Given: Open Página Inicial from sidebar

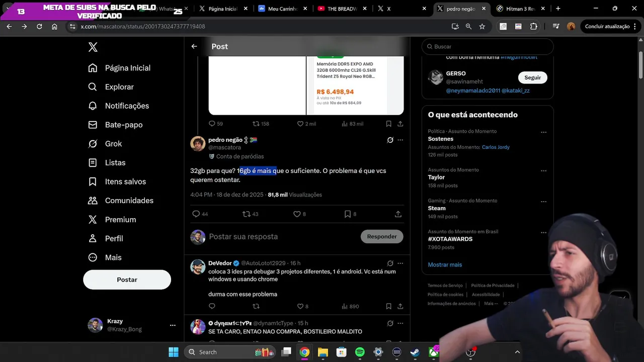Looking at the screenshot, I should [119, 68].
